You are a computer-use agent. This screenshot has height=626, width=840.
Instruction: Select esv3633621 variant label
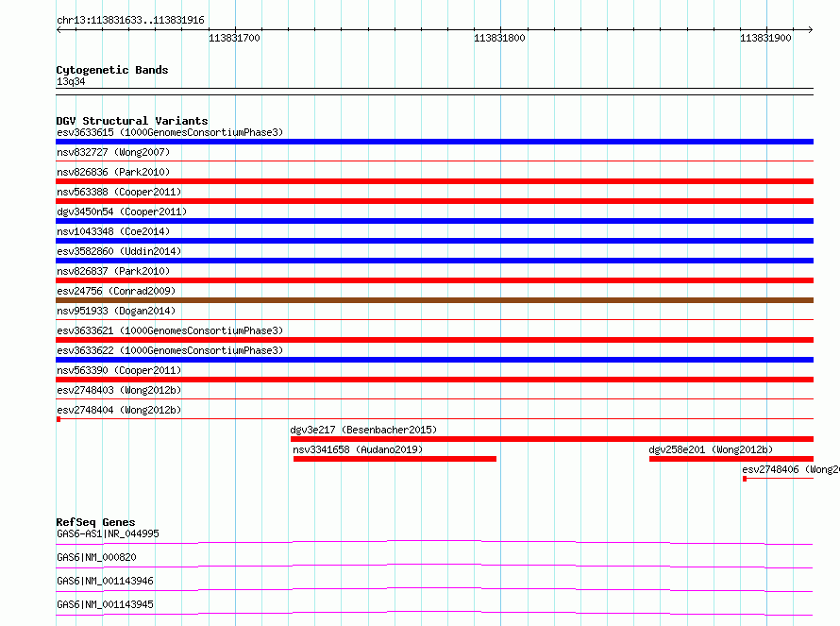(170, 330)
